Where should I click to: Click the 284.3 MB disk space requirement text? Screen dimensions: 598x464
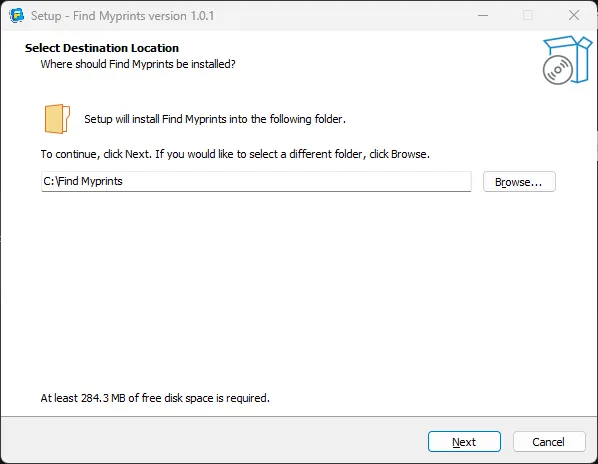155,398
